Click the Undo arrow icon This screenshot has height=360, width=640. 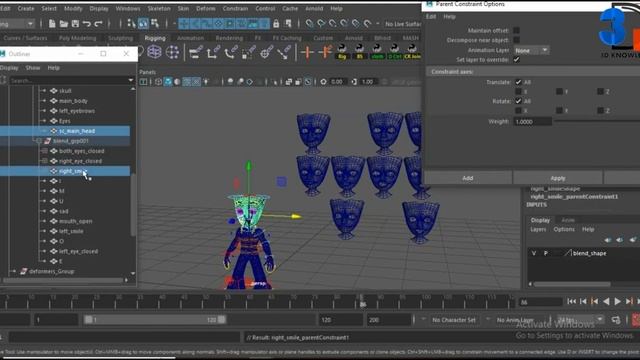(x=87, y=24)
